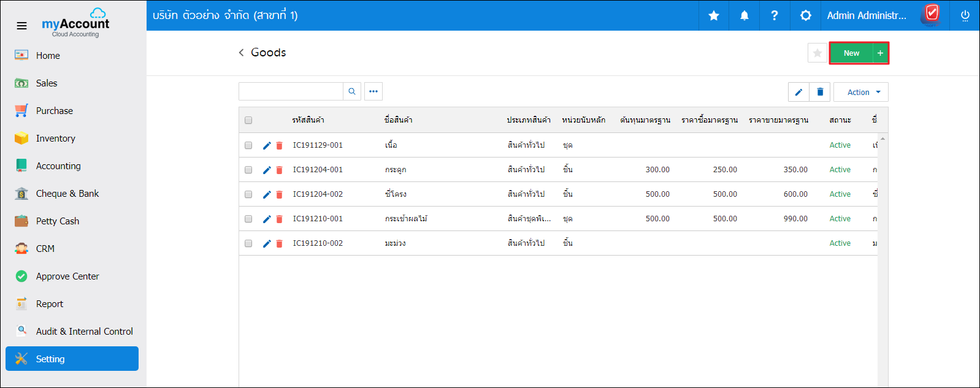Toggle the hamburger menu icon
Image resolution: width=980 pixels, height=388 pixels.
click(21, 26)
